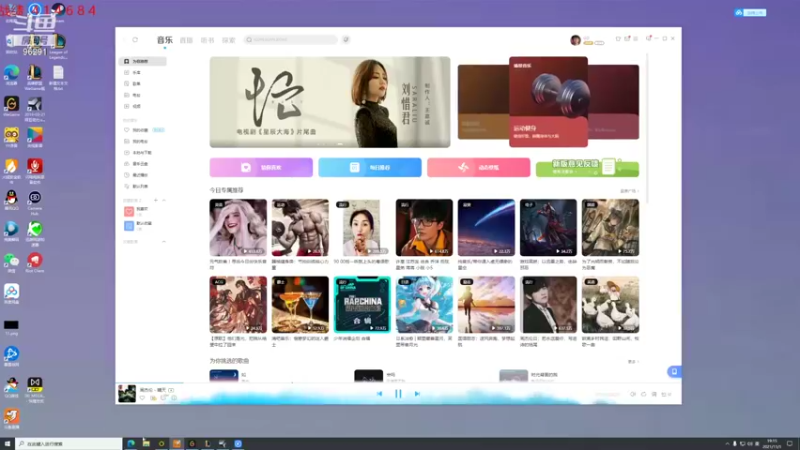The width and height of the screenshot is (800, 450).
Task: Click the Windows taskbar search box
Action: (x=69, y=444)
